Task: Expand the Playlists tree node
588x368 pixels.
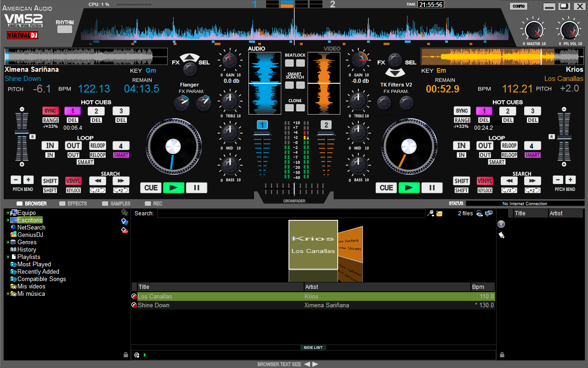Action: (x=8, y=257)
